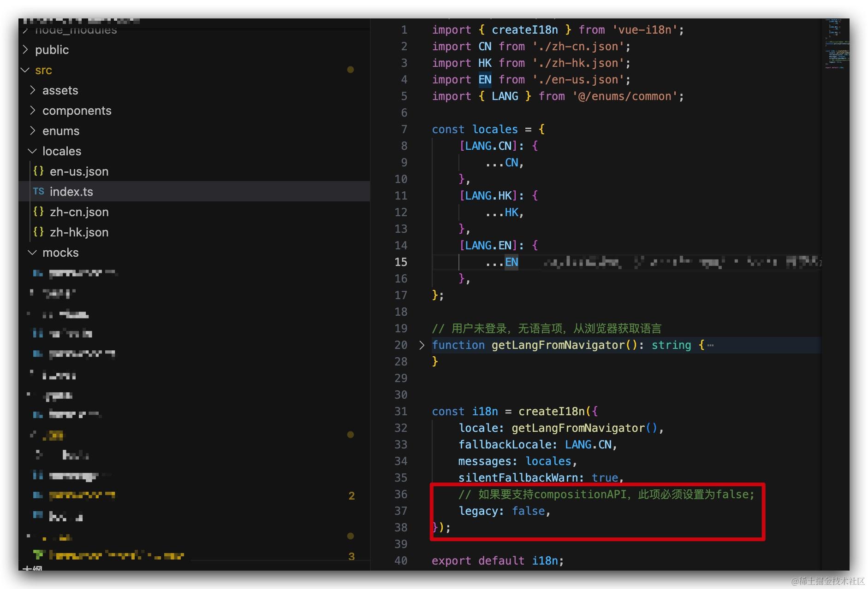Select the assets folder label
This screenshot has height=589, width=868.
[x=60, y=90]
